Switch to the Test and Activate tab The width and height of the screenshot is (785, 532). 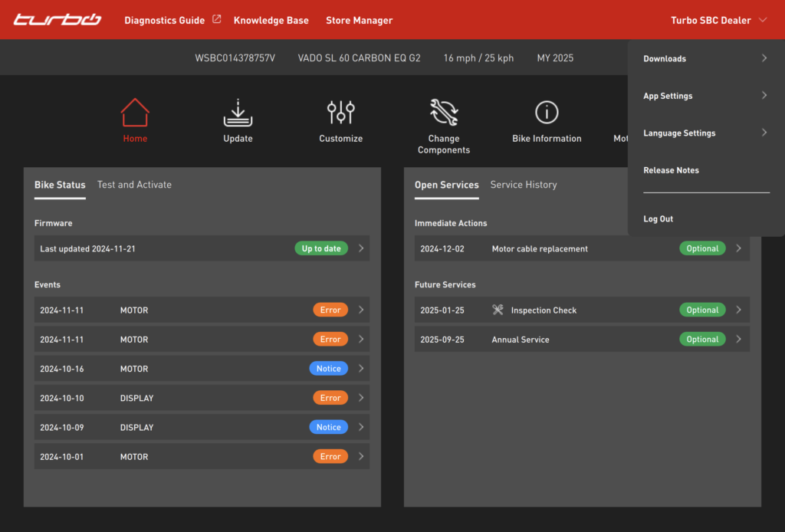[x=134, y=185]
